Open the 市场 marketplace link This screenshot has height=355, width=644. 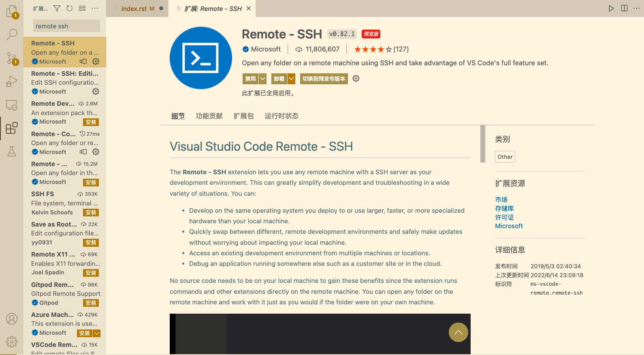point(501,199)
